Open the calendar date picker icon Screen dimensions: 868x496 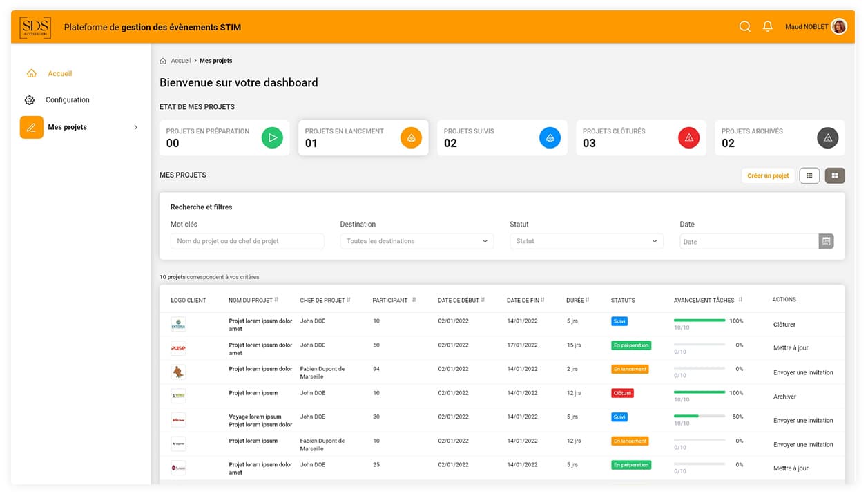pos(826,241)
